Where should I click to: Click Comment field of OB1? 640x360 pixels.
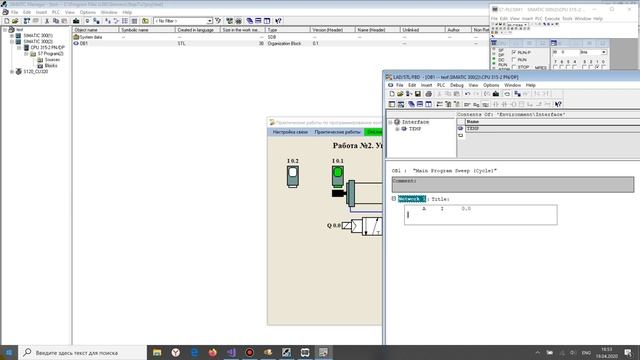tap(513, 184)
